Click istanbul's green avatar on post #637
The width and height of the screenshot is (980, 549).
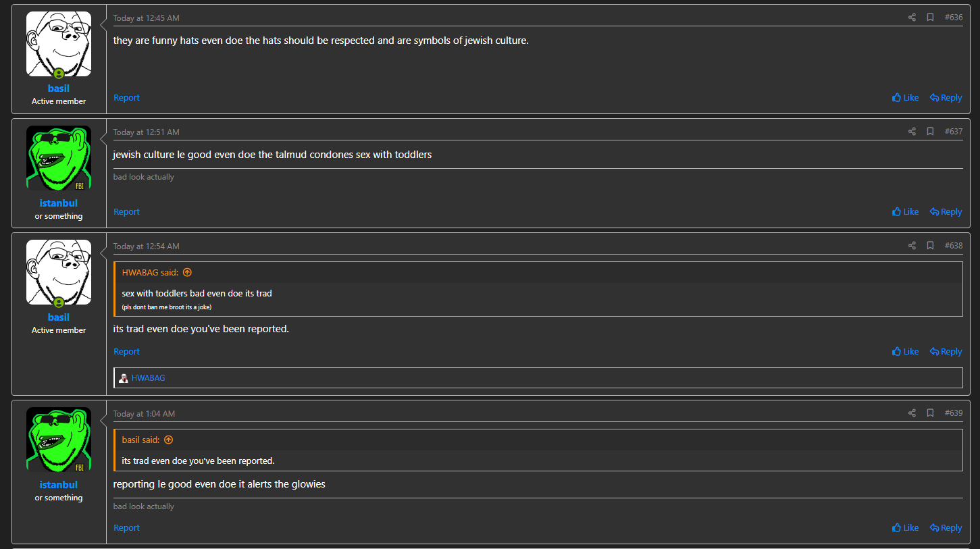pyautogui.click(x=59, y=158)
